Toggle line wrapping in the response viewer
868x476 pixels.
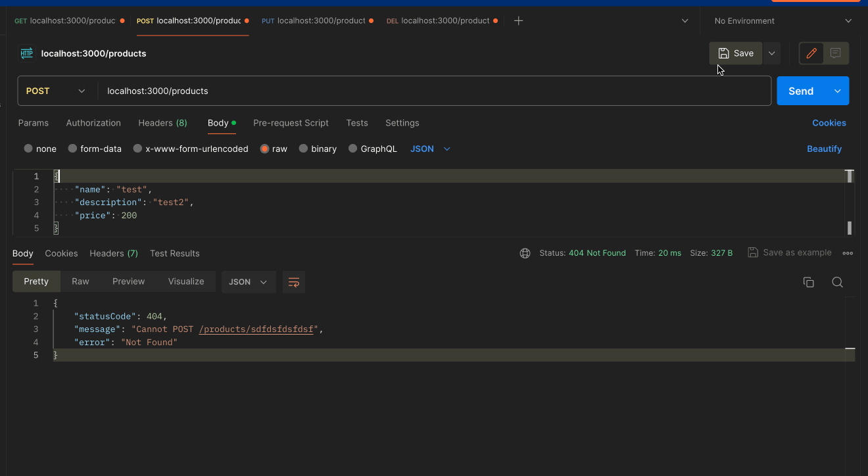pos(293,281)
